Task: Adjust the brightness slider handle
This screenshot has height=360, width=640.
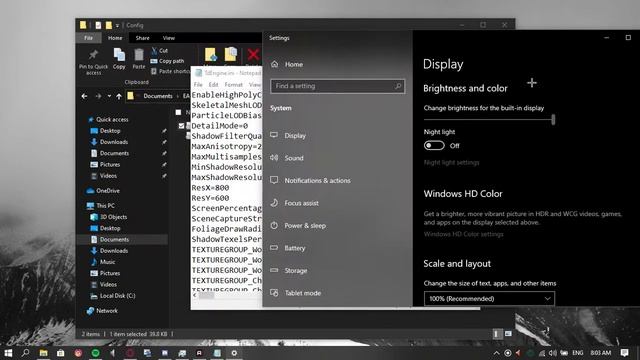Action: tap(553, 120)
